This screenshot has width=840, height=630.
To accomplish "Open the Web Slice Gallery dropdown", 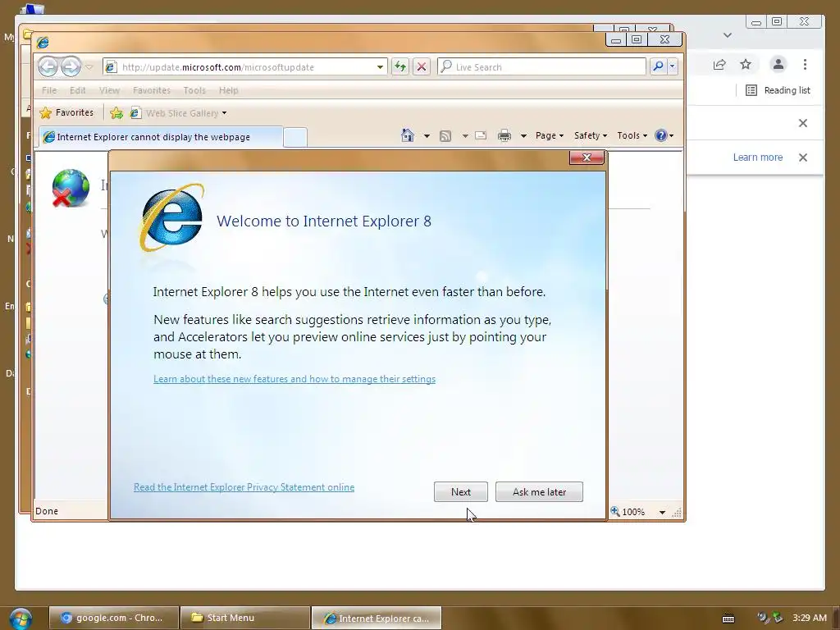I will click(179, 113).
